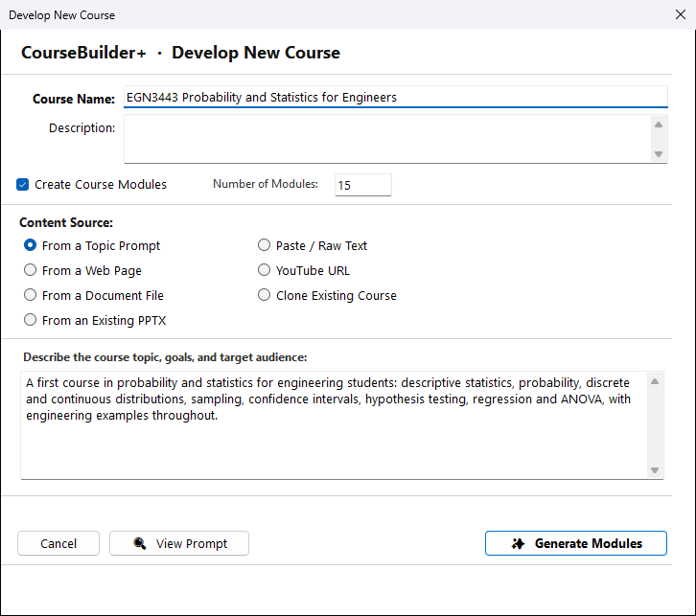696x616 pixels.
Task: Click the Number of Modules label
Action: [x=266, y=184]
